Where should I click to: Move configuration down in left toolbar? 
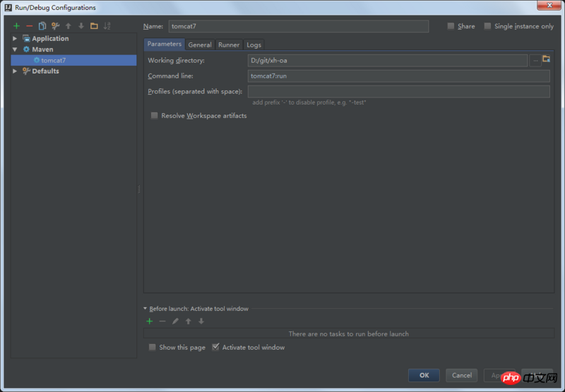[x=81, y=26]
